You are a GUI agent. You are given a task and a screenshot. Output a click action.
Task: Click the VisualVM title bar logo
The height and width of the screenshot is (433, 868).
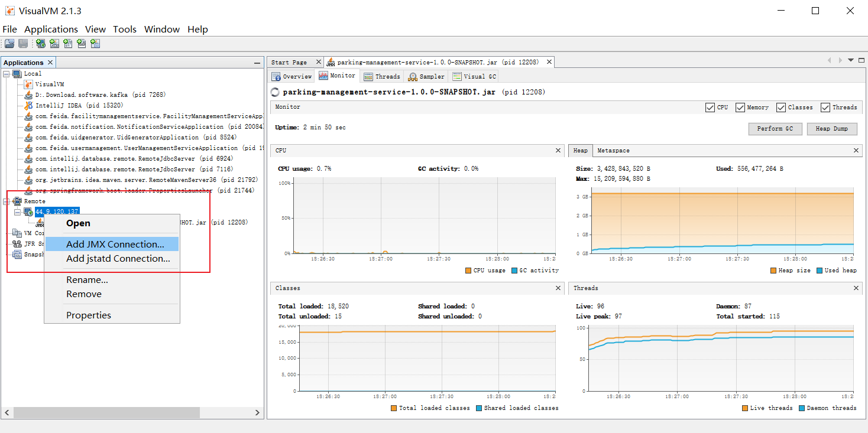pos(10,11)
